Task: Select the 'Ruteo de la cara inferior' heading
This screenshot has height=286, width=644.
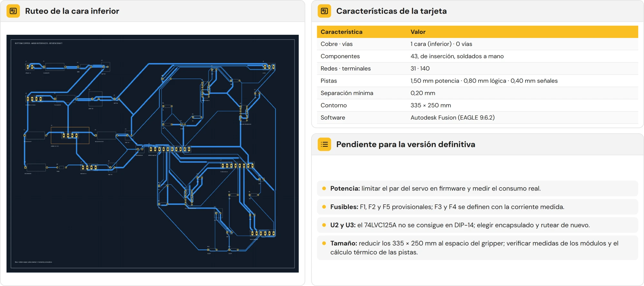Action: (x=72, y=11)
